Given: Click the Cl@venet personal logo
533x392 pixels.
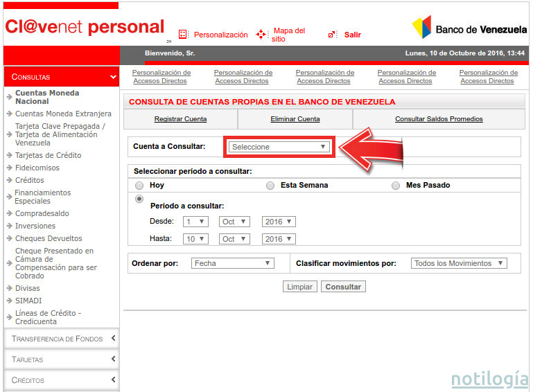Looking at the screenshot, I should point(85,27).
